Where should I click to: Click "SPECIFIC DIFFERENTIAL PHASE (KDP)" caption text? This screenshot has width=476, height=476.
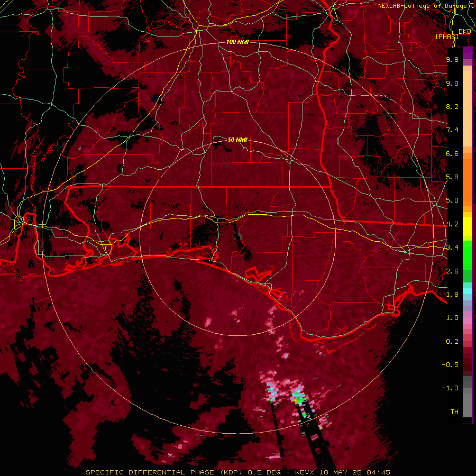coord(165,472)
